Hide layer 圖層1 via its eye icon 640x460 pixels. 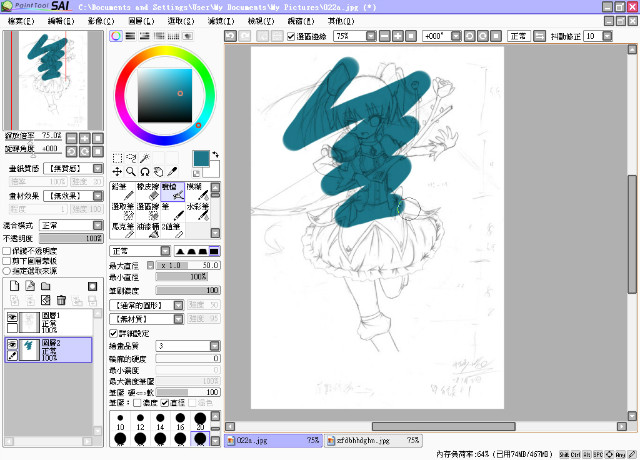[x=12, y=317]
